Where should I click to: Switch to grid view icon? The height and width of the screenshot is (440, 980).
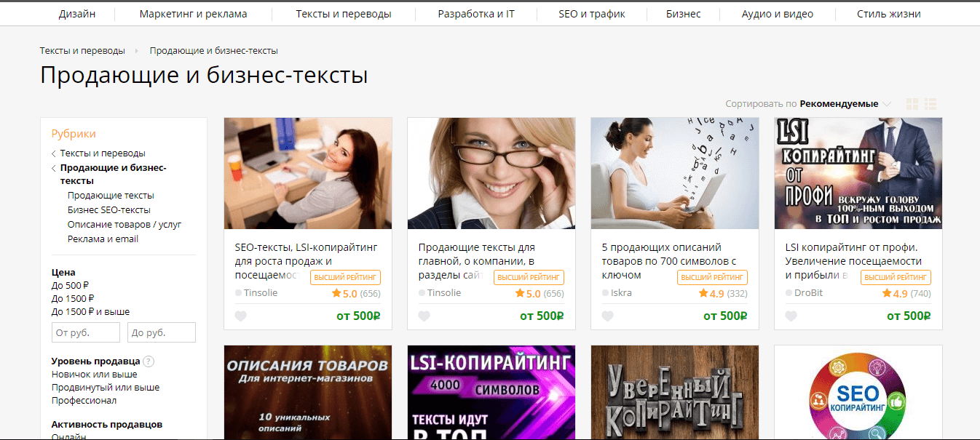[912, 104]
